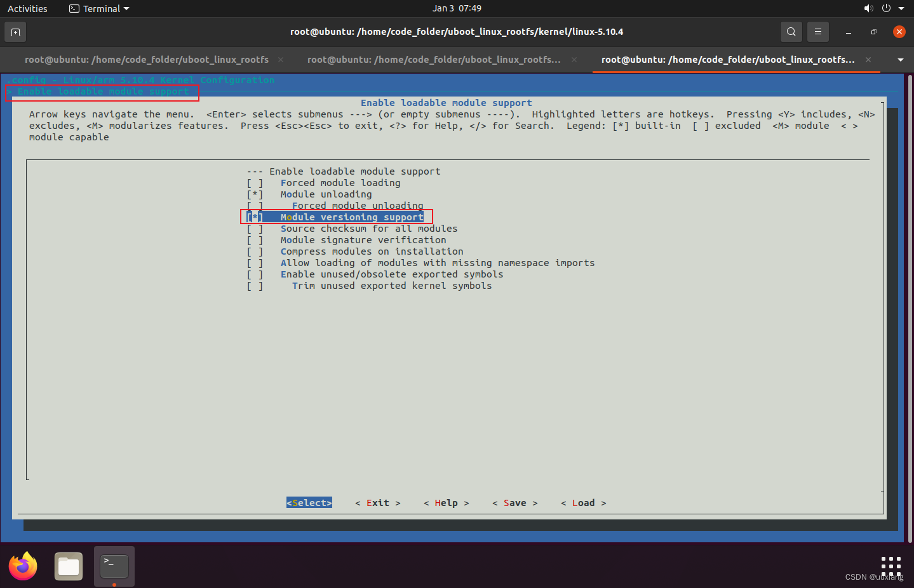The image size is (914, 588).
Task: Click the < Save > button
Action: 515,503
